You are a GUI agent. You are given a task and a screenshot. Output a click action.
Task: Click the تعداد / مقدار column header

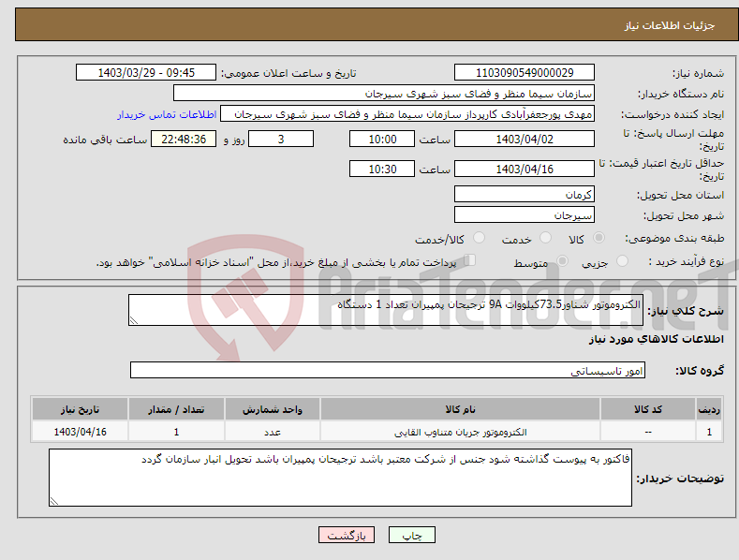click(x=176, y=409)
